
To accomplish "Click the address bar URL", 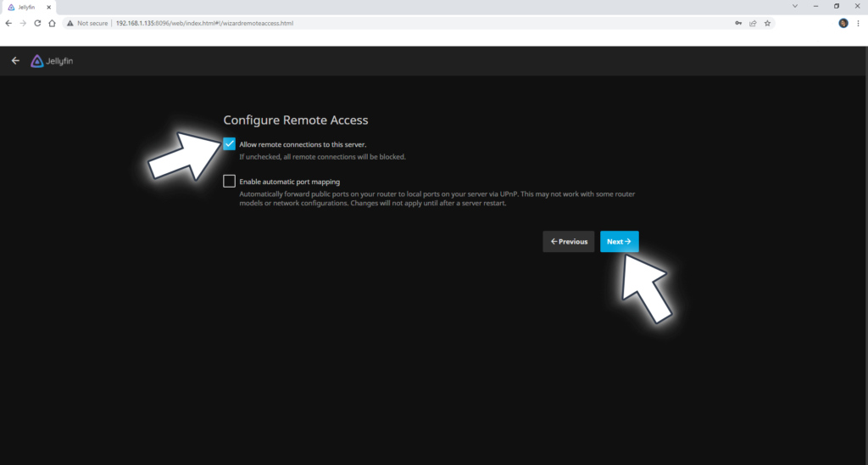I will click(204, 23).
